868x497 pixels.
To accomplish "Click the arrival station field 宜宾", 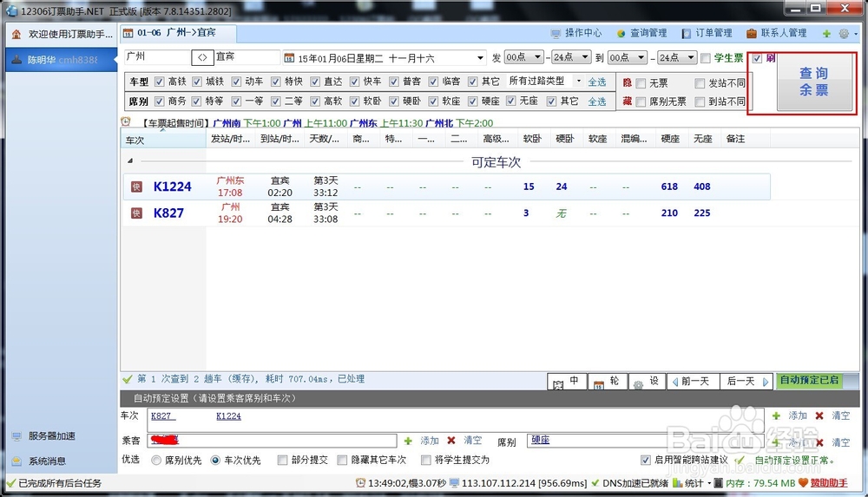I will 247,57.
